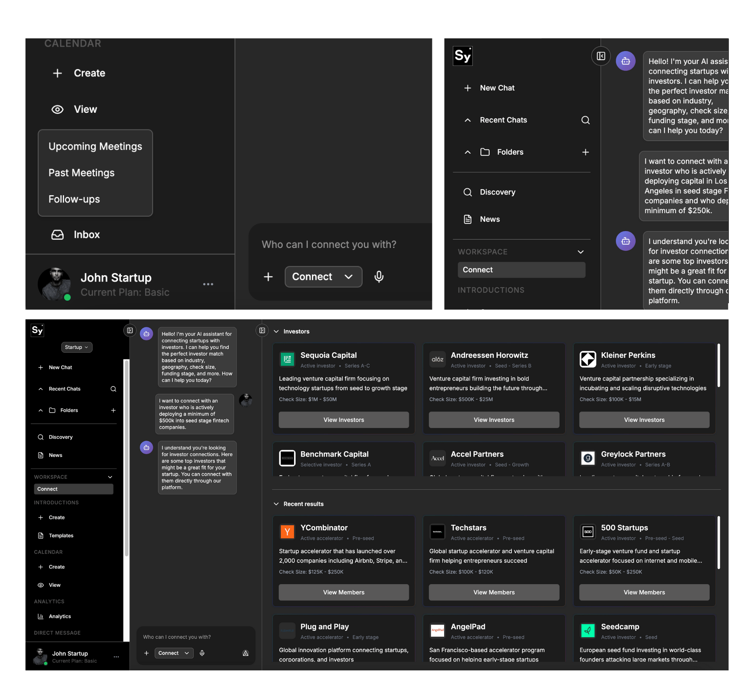
Task: Toggle the sidebar collapse icon beside the full dashboard chat
Action: pos(130,330)
